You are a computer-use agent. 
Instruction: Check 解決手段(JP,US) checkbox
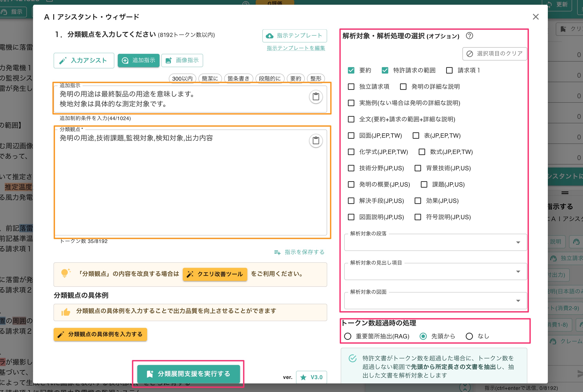[x=351, y=201]
